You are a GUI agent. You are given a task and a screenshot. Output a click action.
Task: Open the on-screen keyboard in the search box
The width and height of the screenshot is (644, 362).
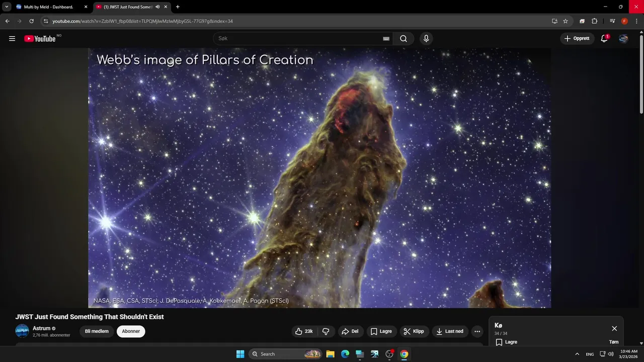pyautogui.click(x=386, y=39)
